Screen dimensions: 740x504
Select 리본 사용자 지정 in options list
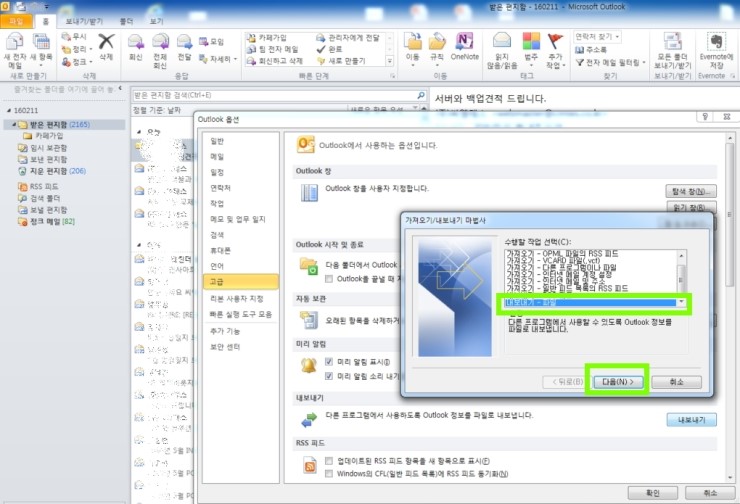(x=241, y=299)
